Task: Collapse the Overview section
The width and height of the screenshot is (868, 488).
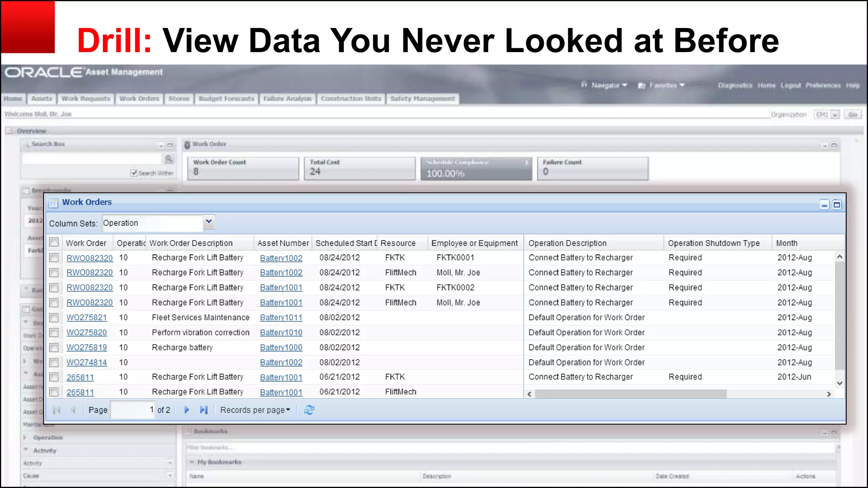Action: click(x=9, y=131)
